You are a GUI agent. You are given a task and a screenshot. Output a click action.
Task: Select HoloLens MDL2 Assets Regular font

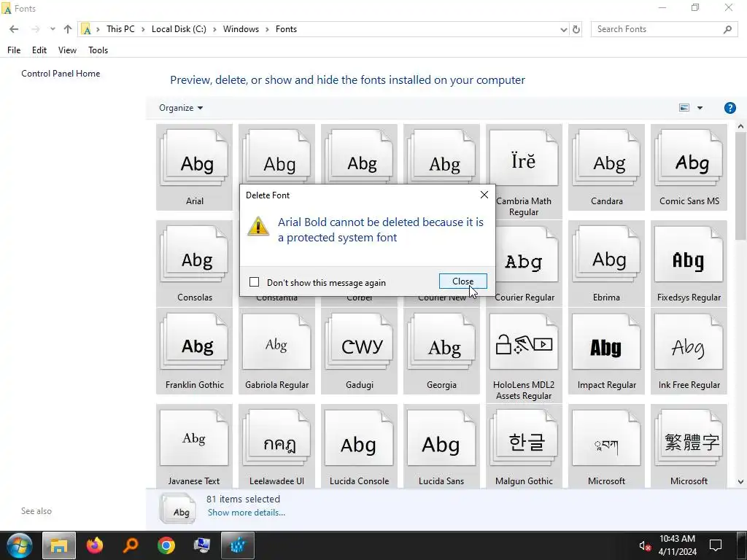(524, 355)
